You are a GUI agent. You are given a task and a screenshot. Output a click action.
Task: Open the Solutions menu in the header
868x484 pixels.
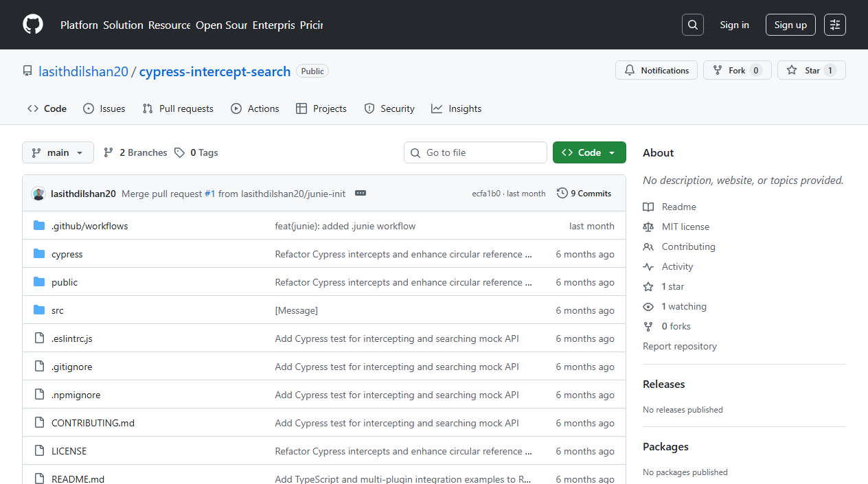(x=124, y=25)
